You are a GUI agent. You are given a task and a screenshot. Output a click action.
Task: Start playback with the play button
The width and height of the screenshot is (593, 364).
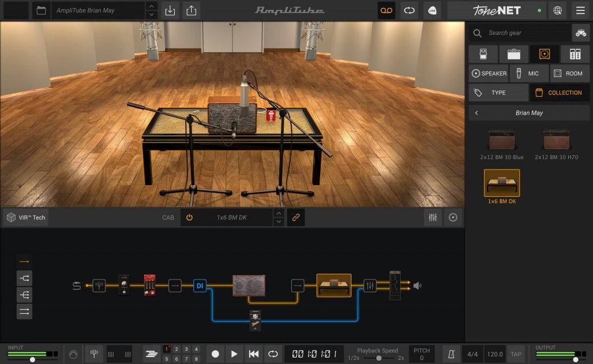[234, 354]
